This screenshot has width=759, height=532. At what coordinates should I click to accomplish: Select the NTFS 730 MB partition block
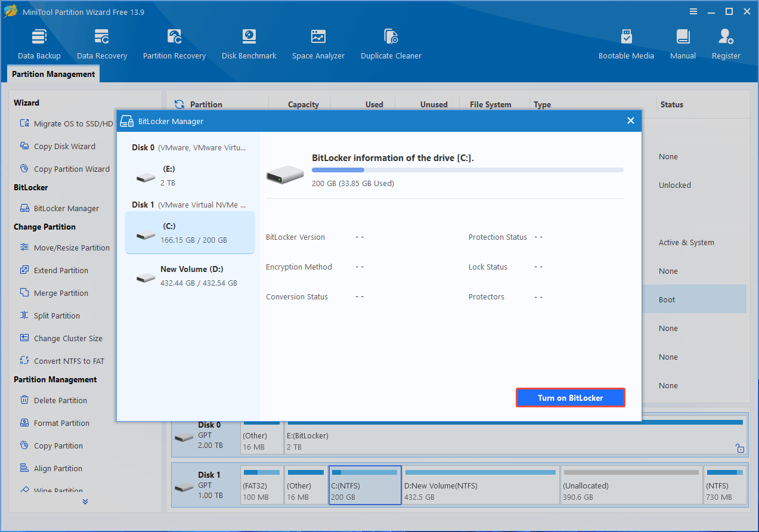[724, 485]
